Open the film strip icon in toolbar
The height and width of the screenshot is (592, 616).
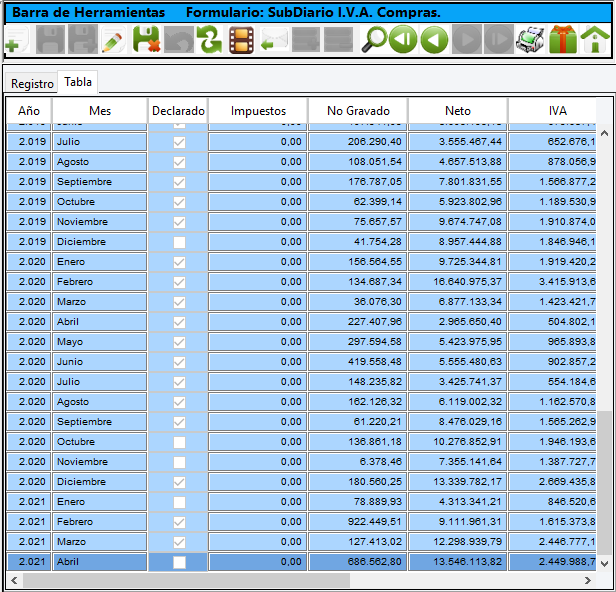pos(241,41)
